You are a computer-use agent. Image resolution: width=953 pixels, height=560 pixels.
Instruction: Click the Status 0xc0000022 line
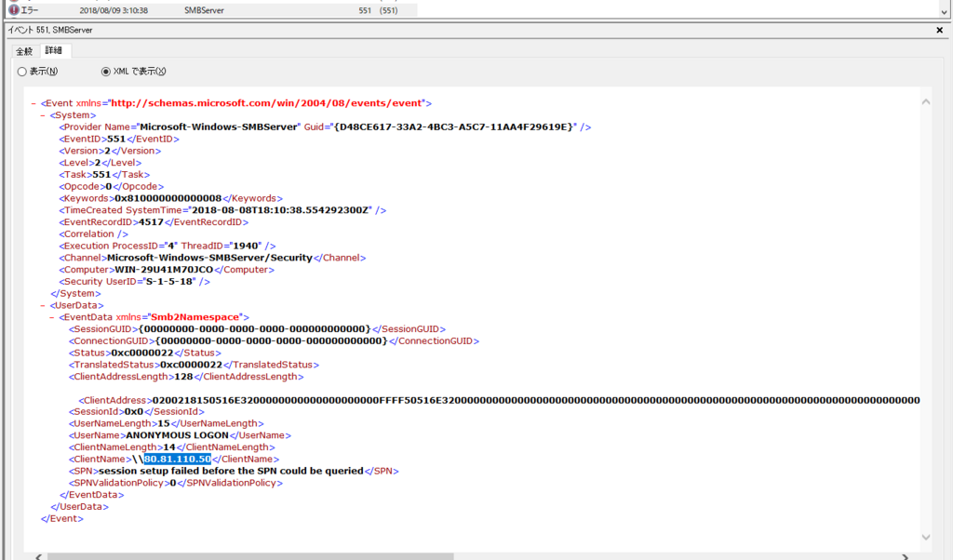pos(145,353)
